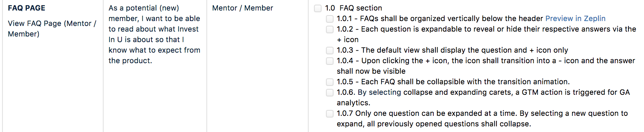The height and width of the screenshot is (132, 644).
Task: Mark the 1.0.7 one question expanded checkbox
Action: point(330,114)
